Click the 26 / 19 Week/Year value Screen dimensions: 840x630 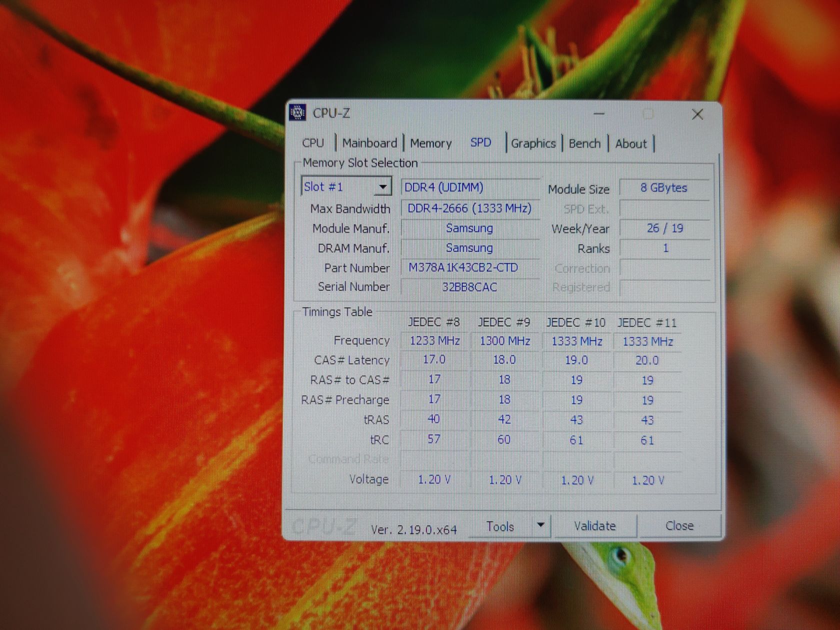coord(664,228)
